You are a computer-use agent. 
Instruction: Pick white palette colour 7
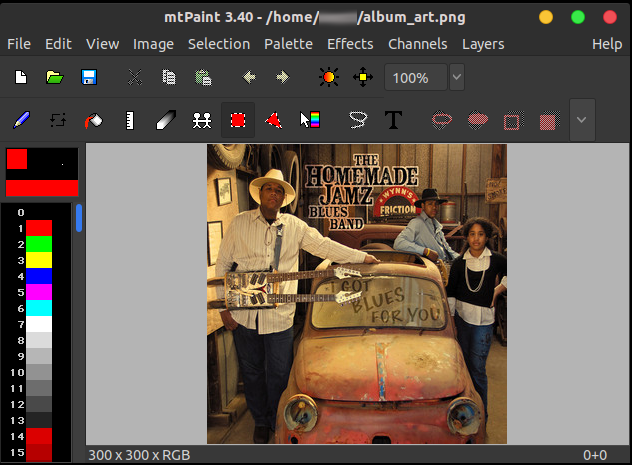(x=39, y=324)
